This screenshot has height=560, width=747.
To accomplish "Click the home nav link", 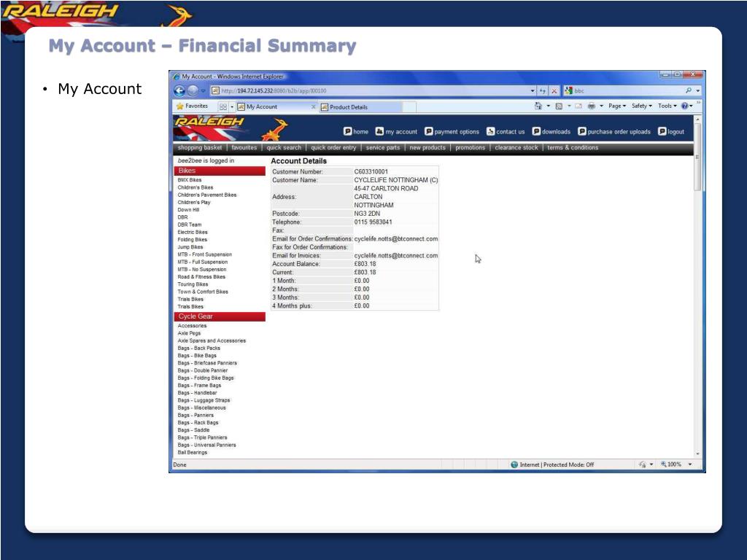I will click(x=356, y=131).
